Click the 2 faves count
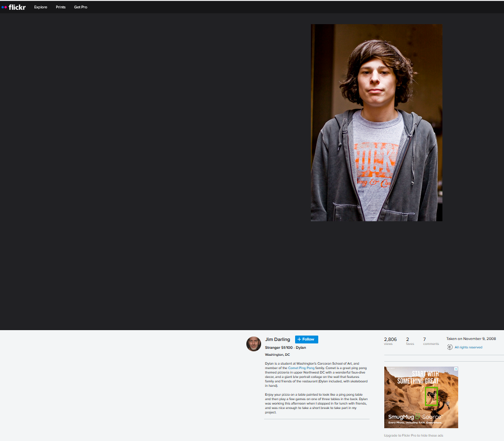Screen dimensions: 504x441 tap(410, 340)
